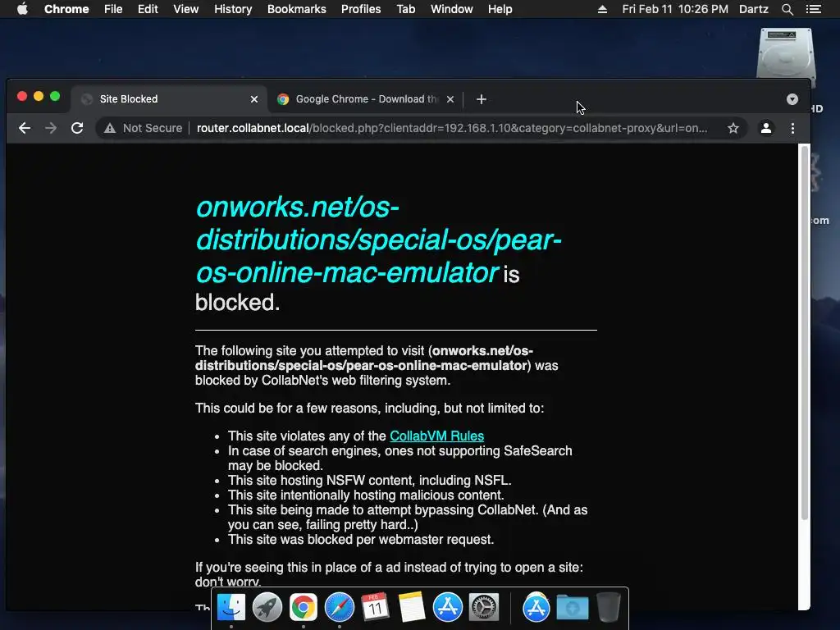
Task: Open the Help menu
Action: [x=500, y=9]
